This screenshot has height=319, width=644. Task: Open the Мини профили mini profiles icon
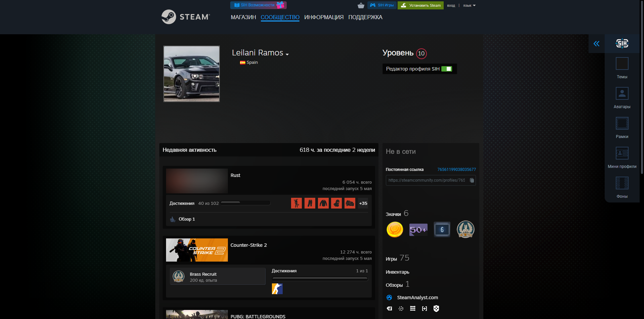(622, 153)
